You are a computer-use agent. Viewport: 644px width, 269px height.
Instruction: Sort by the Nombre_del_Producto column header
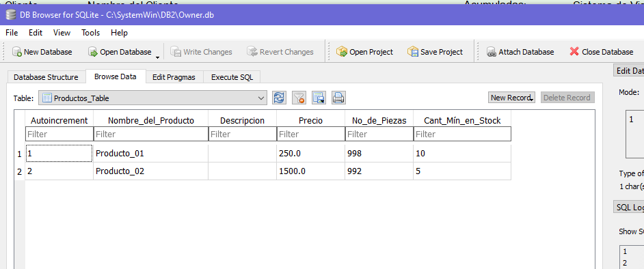(x=150, y=121)
